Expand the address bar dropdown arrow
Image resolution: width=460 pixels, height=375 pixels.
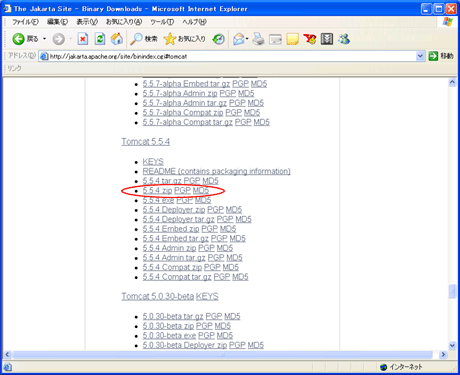[420, 56]
